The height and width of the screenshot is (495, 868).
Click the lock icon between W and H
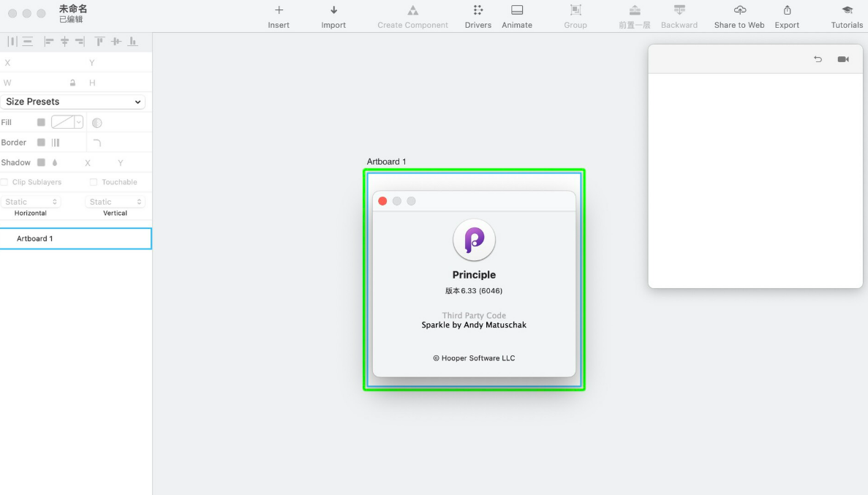pos(72,83)
